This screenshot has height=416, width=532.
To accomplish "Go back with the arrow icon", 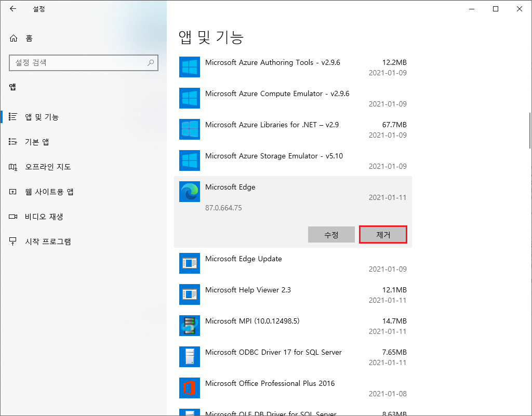I will coord(13,9).
